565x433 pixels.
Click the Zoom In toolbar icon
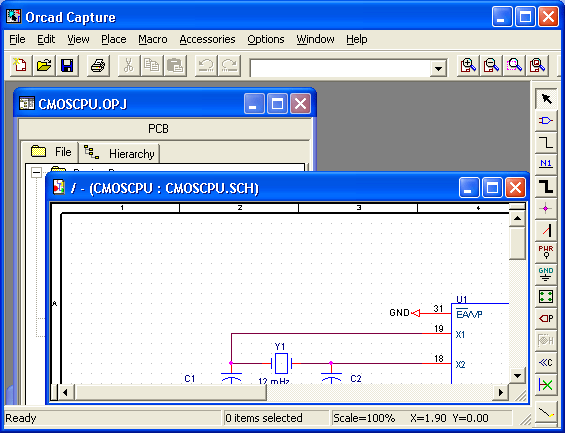468,66
